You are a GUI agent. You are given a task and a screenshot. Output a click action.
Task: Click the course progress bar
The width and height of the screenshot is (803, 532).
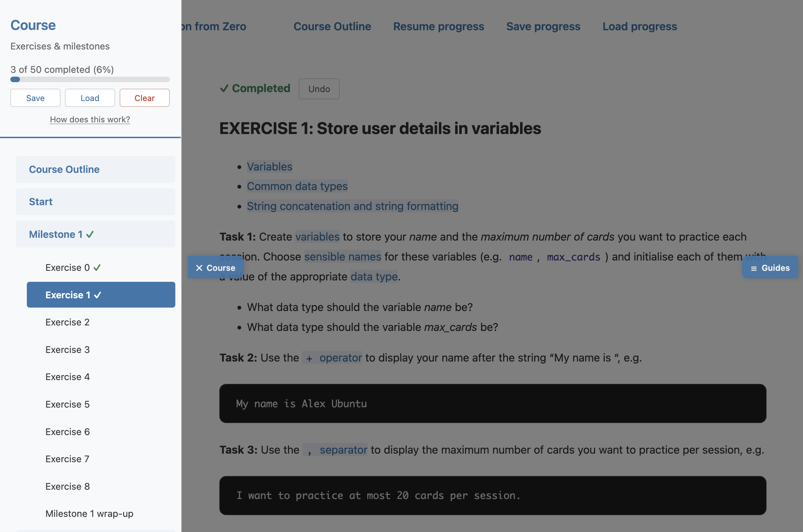pyautogui.click(x=90, y=79)
